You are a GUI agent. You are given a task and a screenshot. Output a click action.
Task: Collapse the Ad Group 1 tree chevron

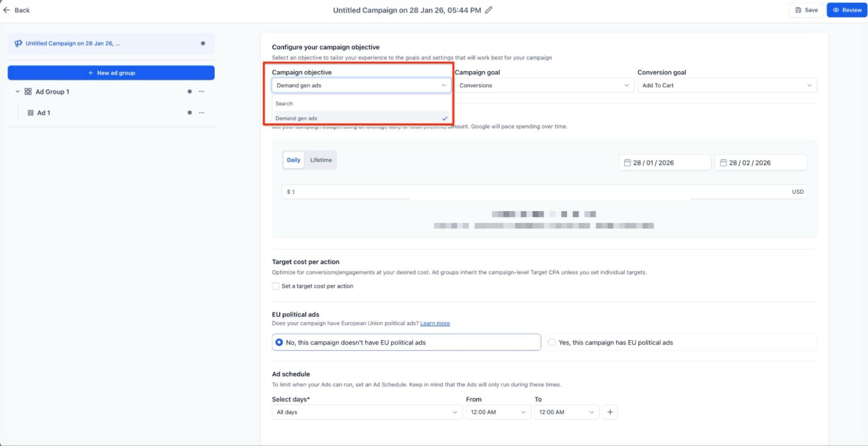pyautogui.click(x=17, y=92)
